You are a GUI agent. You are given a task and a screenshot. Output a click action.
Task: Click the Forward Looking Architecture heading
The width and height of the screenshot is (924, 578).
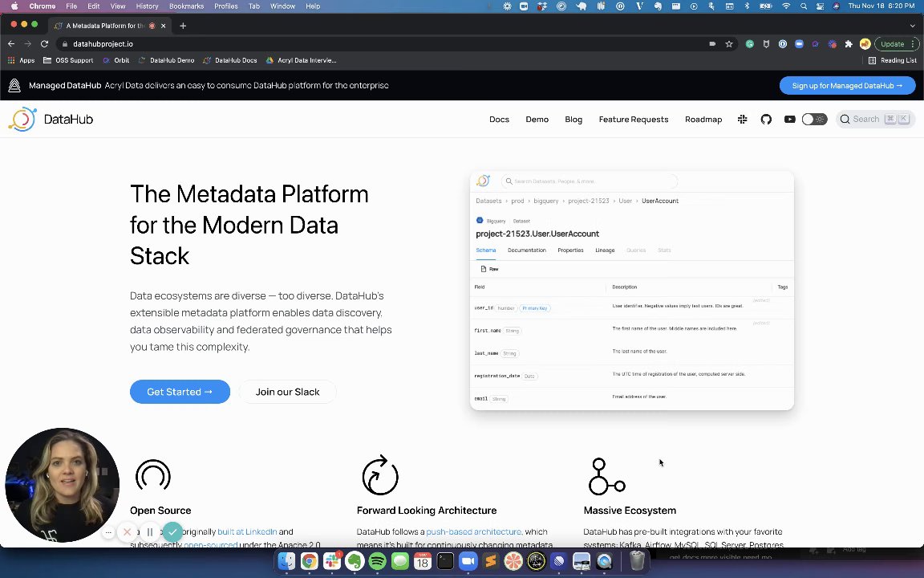(x=427, y=511)
